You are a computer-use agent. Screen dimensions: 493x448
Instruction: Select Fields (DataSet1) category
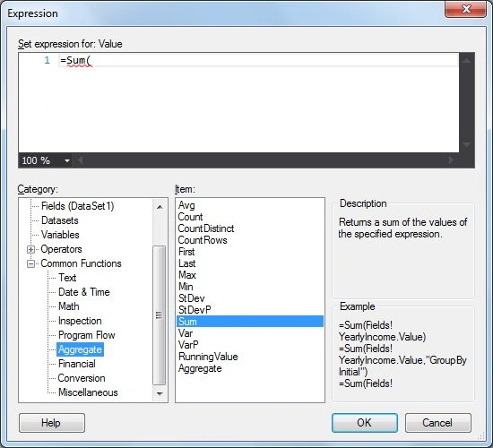78,206
